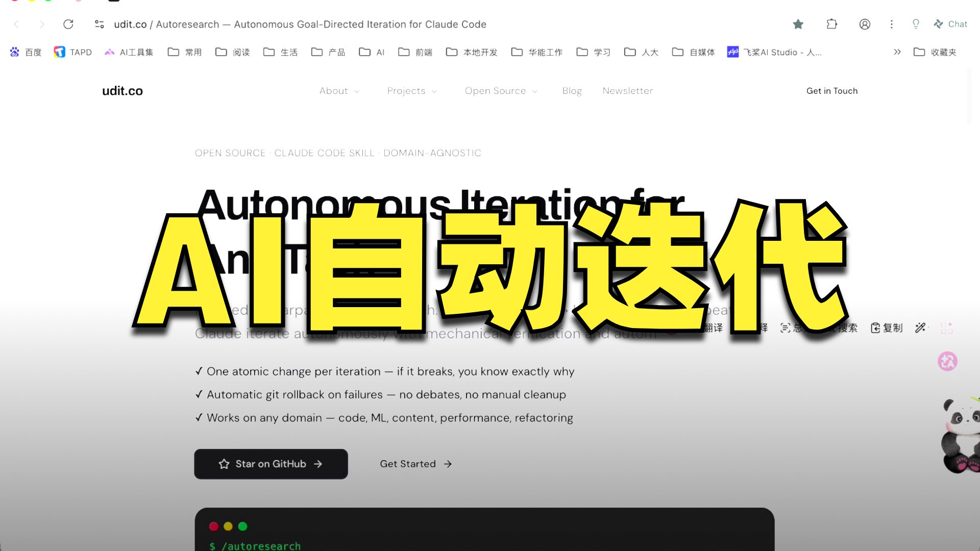Show hidden bookmarks via double chevron

point(897,52)
